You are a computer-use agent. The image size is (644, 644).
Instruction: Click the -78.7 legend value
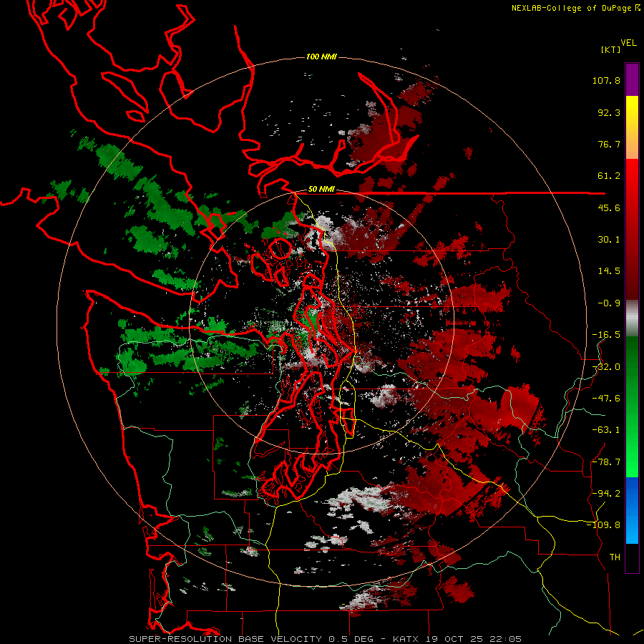(x=606, y=462)
